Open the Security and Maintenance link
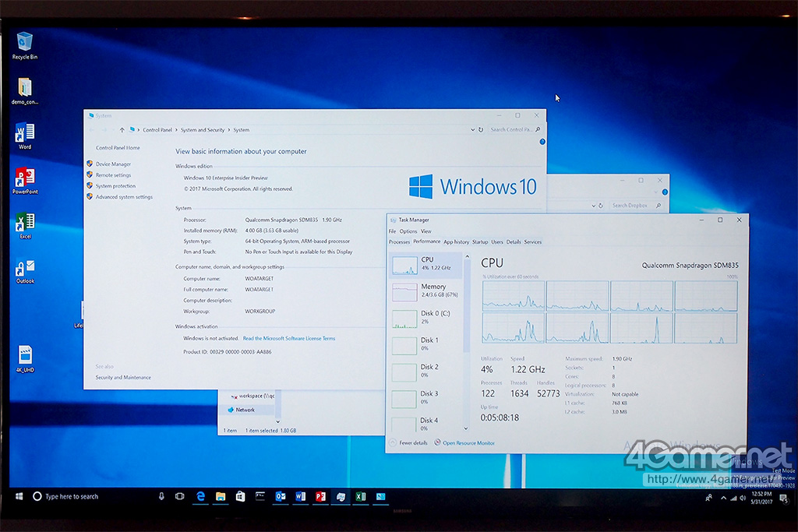Viewport: 798px width, 532px height. 122,377
